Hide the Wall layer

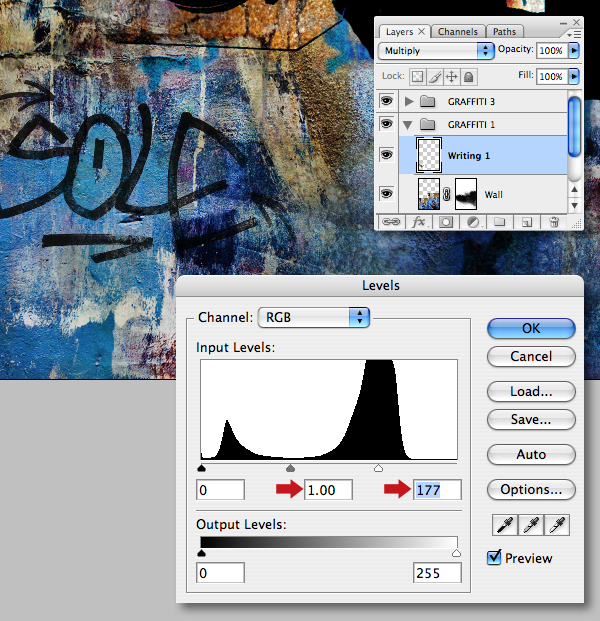click(387, 194)
